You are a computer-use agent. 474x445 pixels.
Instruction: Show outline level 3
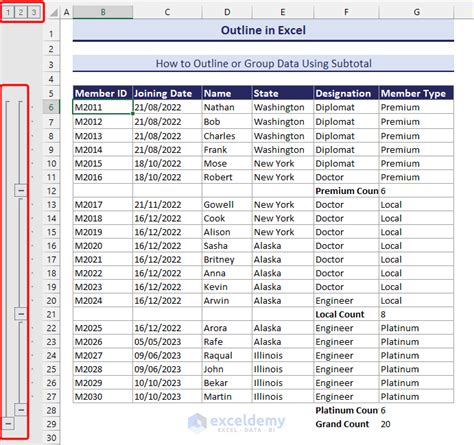click(34, 12)
